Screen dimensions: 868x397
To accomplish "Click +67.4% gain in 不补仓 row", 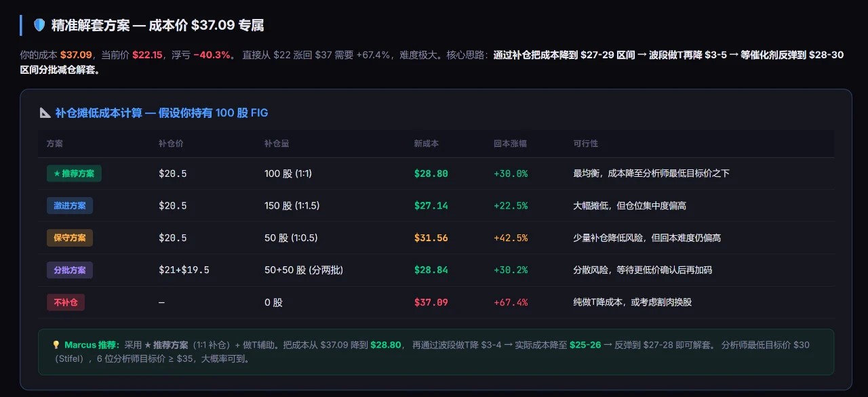I will point(511,302).
